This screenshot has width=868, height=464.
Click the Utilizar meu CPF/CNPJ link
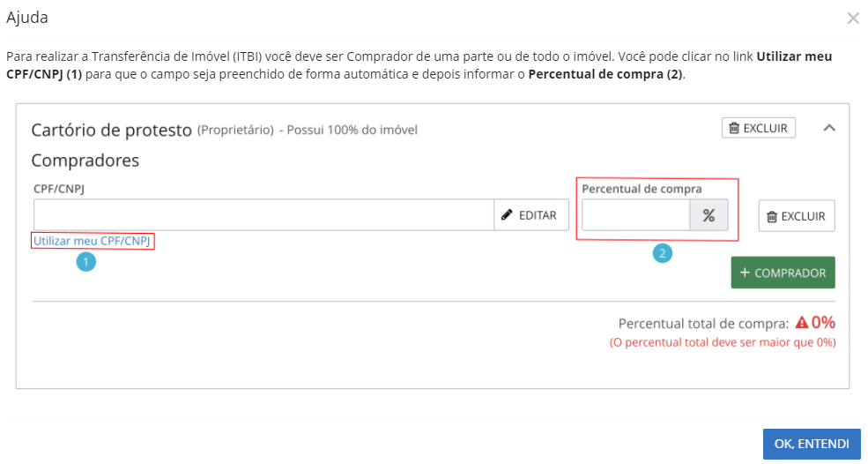[93, 241]
